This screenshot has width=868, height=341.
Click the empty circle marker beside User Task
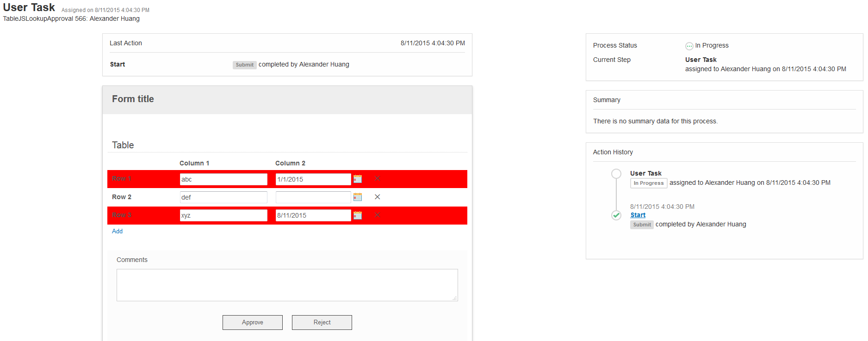click(616, 174)
